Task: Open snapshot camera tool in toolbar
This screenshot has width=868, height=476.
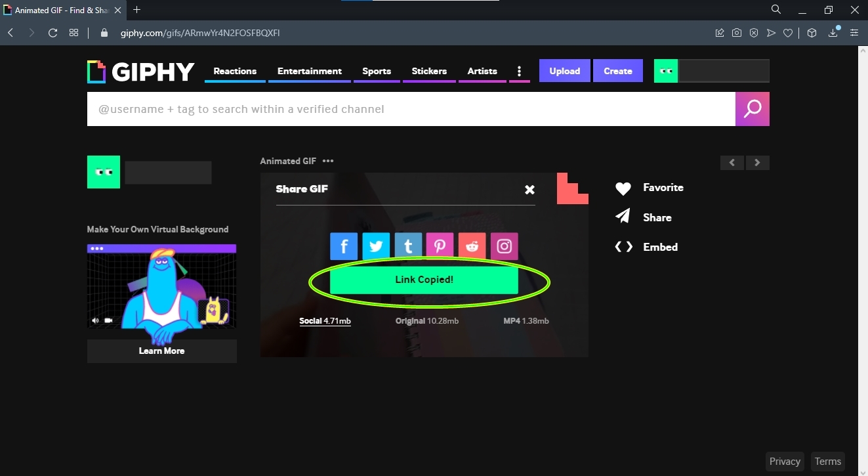Action: (x=737, y=33)
